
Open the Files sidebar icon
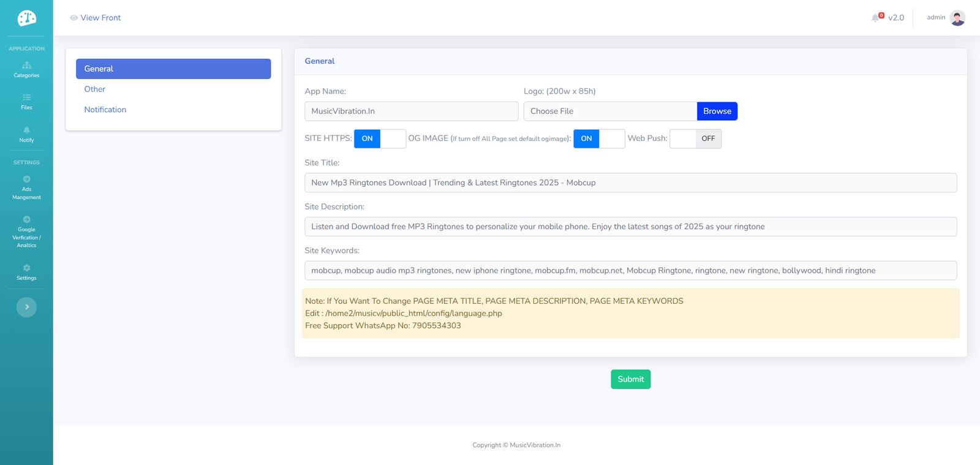point(26,102)
